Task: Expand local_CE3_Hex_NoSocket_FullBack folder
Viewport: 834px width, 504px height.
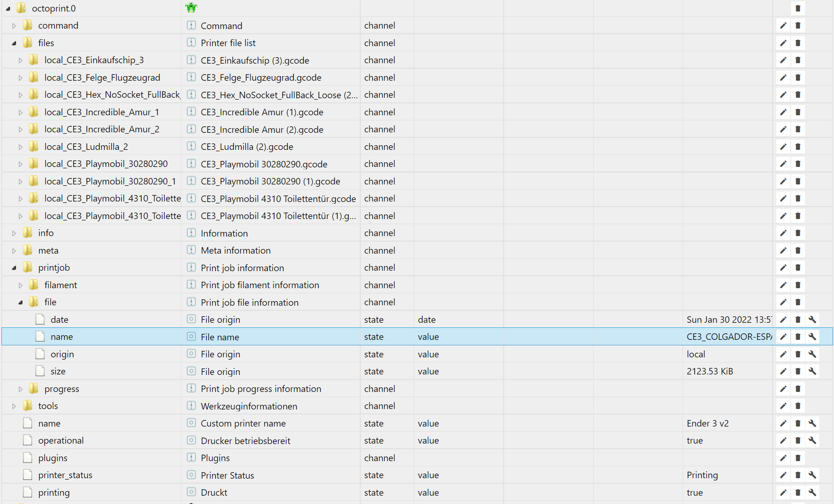Action: coord(21,95)
